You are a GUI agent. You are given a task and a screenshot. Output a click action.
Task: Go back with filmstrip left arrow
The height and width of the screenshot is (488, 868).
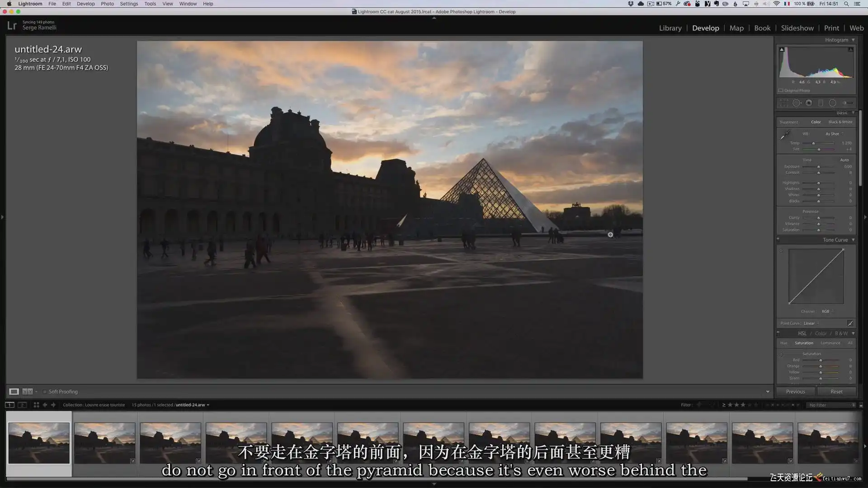tap(45, 405)
